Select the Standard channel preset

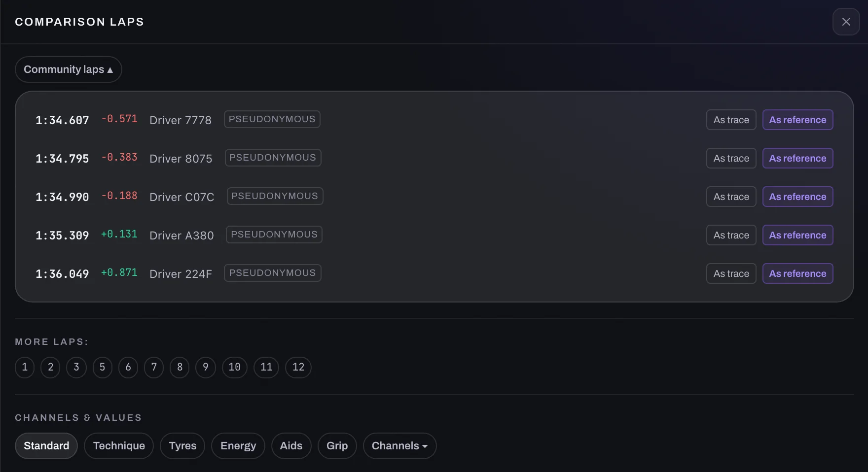[x=46, y=446]
